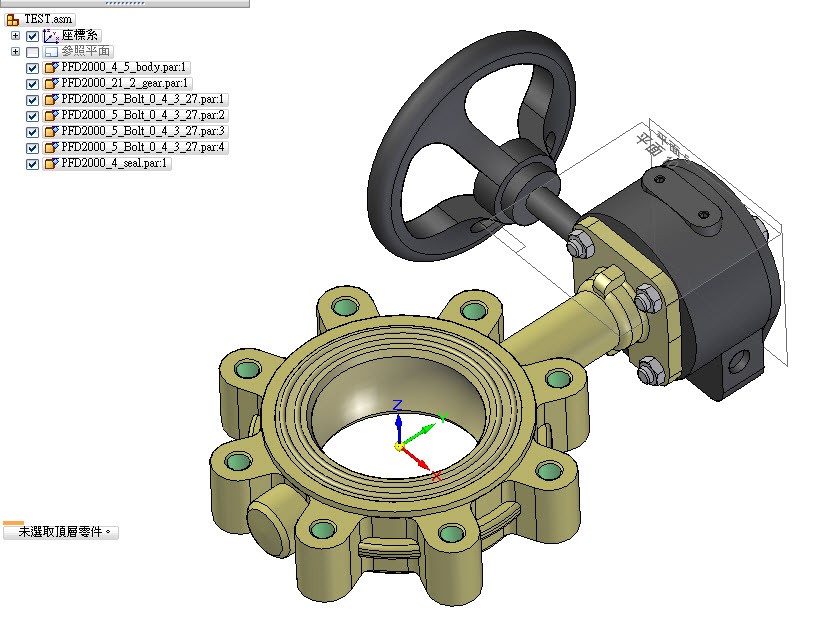Image resolution: width=823 pixels, height=621 pixels.
Task: Expand the 參照平面 tree node
Action: (x=15, y=52)
